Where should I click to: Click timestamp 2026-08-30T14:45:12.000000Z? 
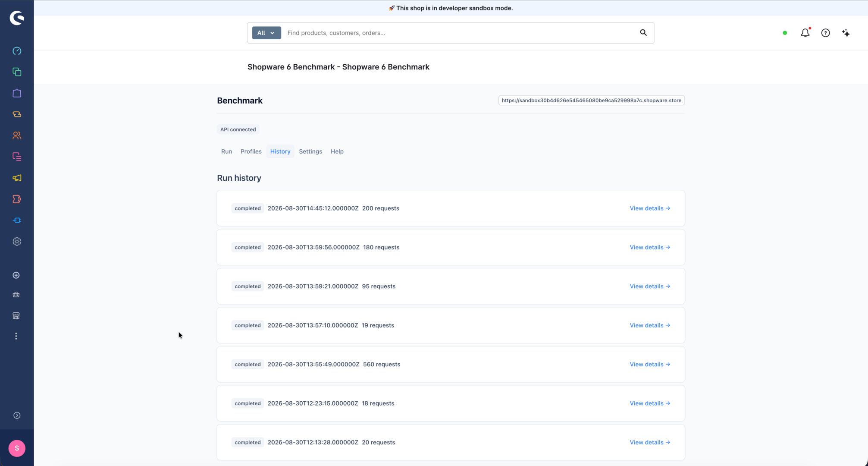[x=313, y=208]
